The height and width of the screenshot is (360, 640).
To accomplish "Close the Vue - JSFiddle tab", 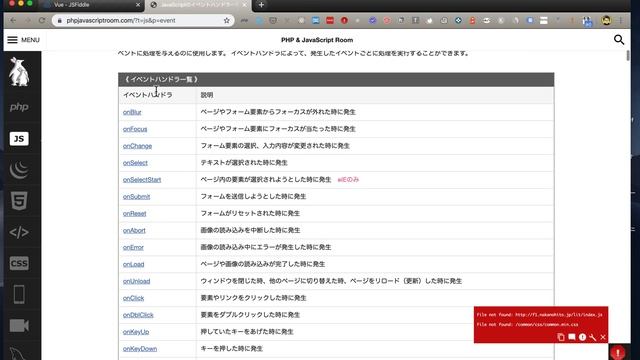I will tap(138, 5).
